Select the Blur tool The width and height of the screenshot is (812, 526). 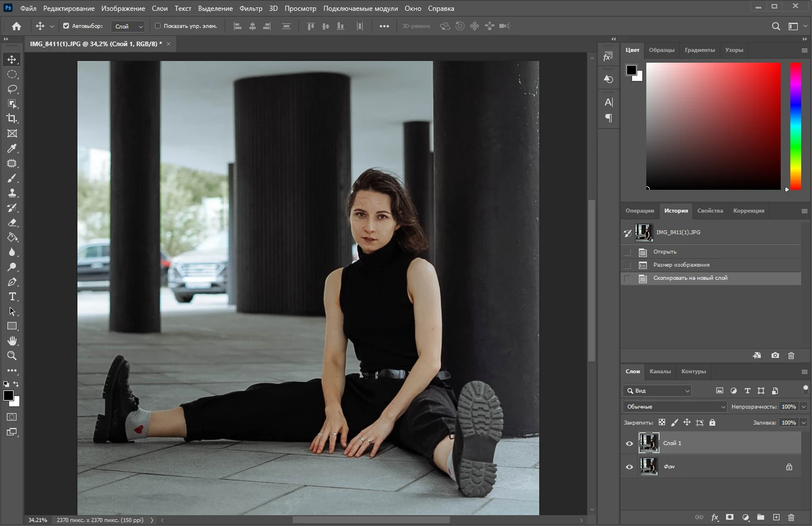click(x=12, y=252)
